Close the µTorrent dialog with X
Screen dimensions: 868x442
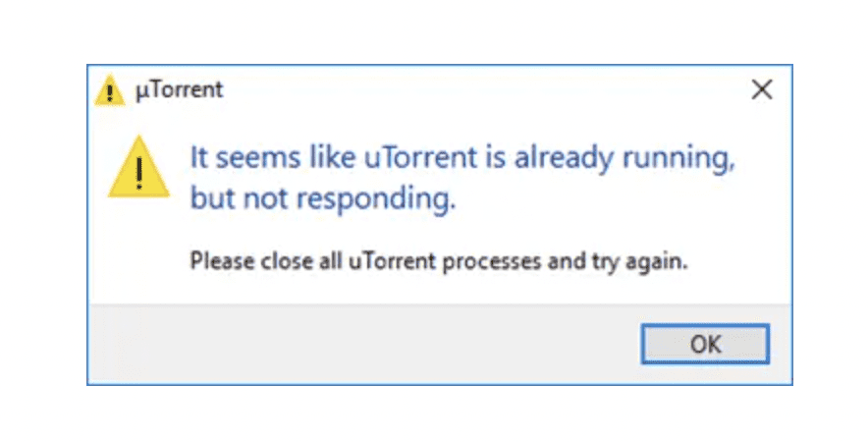tap(761, 90)
